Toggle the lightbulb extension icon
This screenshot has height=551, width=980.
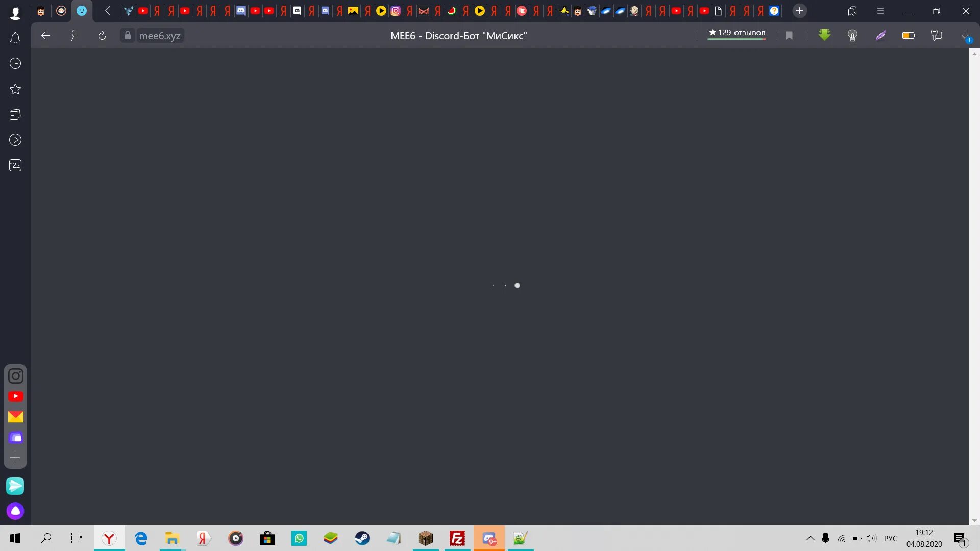pyautogui.click(x=852, y=35)
